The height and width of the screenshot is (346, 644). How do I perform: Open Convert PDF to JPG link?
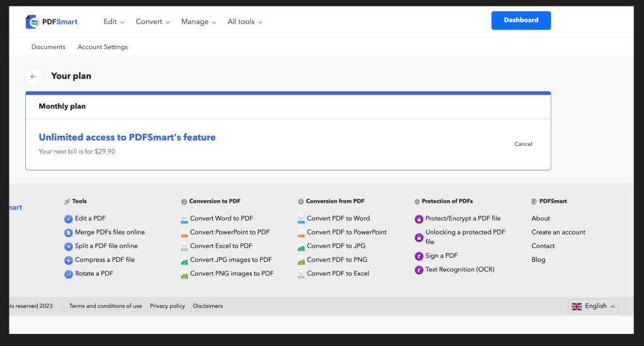(336, 246)
